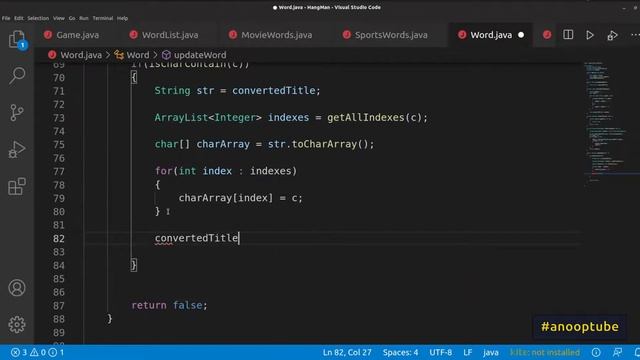Open the Terminal menu

tap(102, 18)
